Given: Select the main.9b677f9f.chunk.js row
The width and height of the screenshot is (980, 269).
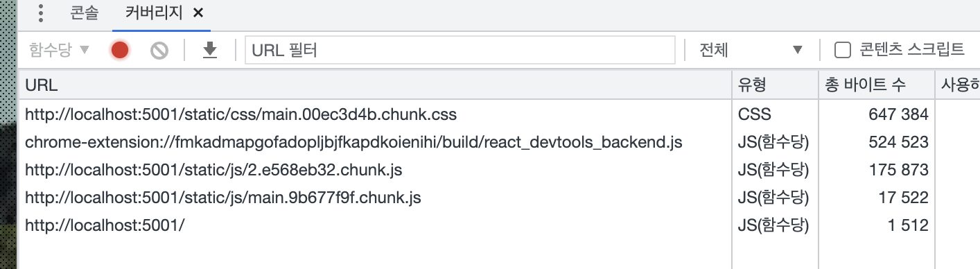Looking at the screenshot, I should pos(499,198).
